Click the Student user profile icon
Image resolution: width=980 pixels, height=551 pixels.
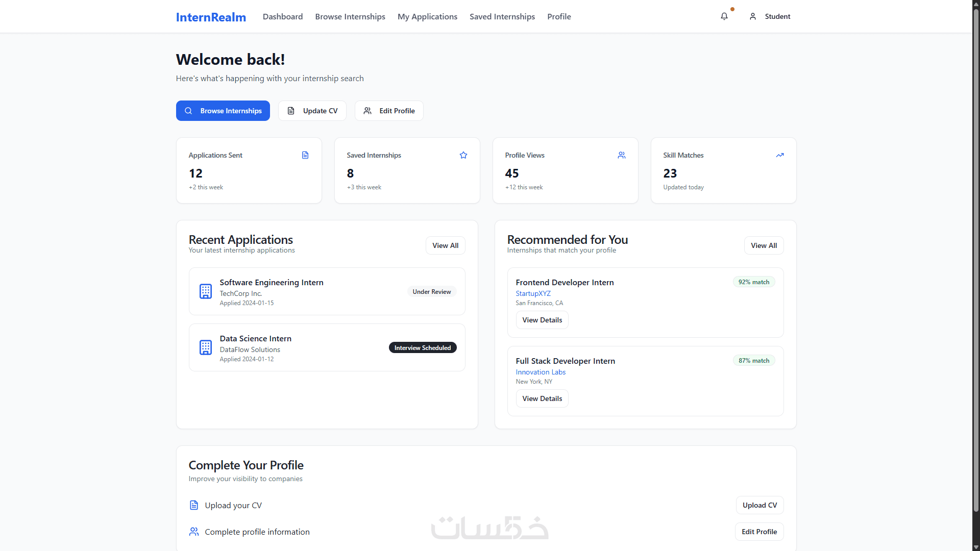click(x=752, y=16)
